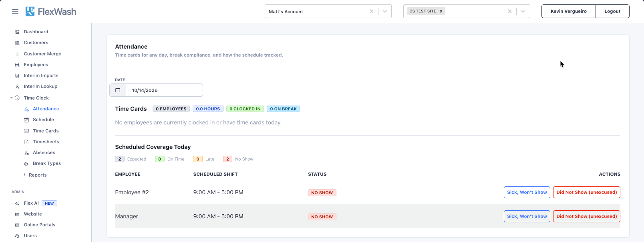Click the Online Portals sidebar icon
Viewport: 644px width, 242px height.
click(17, 225)
